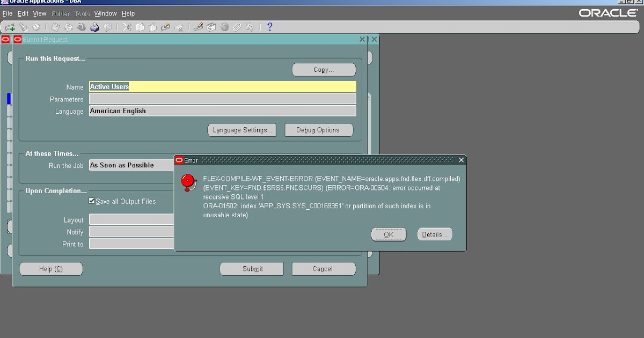Viewport: 644px width, 338px height.
Task: Click the Attachments paperclip toolbar icon
Action: coord(237,27)
